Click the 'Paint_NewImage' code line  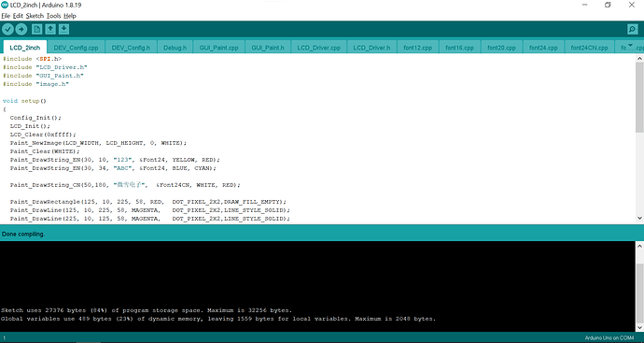click(98, 143)
